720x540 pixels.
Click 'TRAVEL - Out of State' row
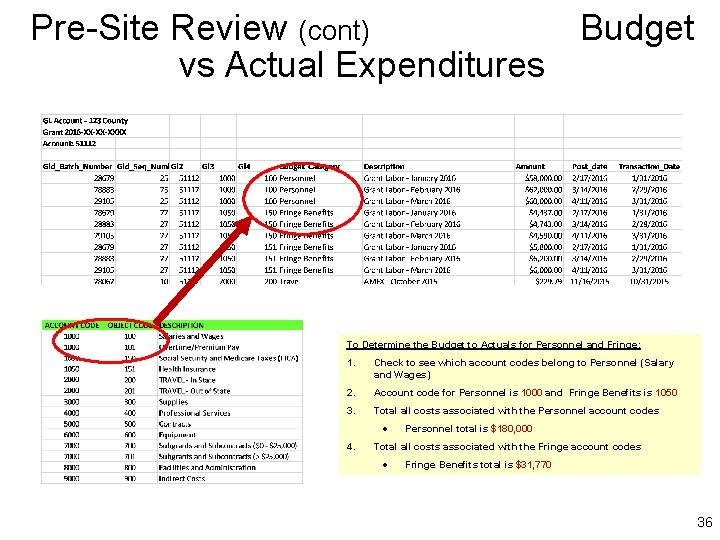(194, 391)
